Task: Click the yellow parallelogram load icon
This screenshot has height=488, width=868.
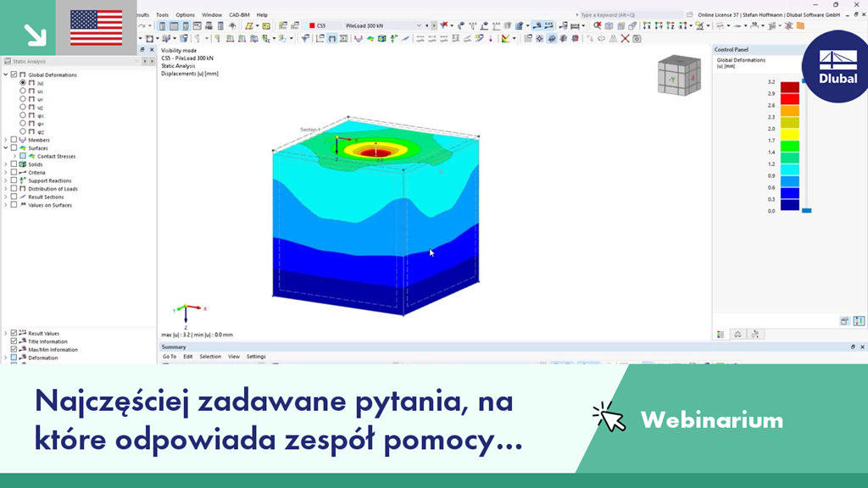Action: click(x=249, y=25)
